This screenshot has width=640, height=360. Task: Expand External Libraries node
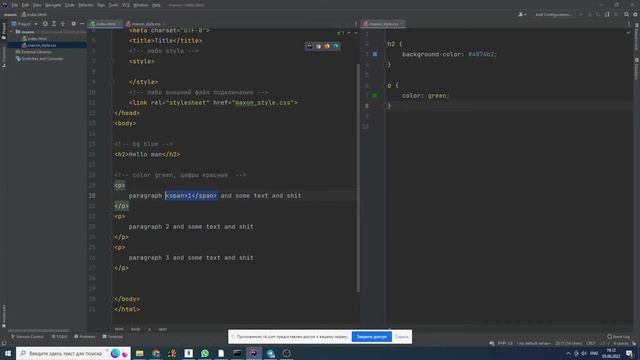point(33,52)
